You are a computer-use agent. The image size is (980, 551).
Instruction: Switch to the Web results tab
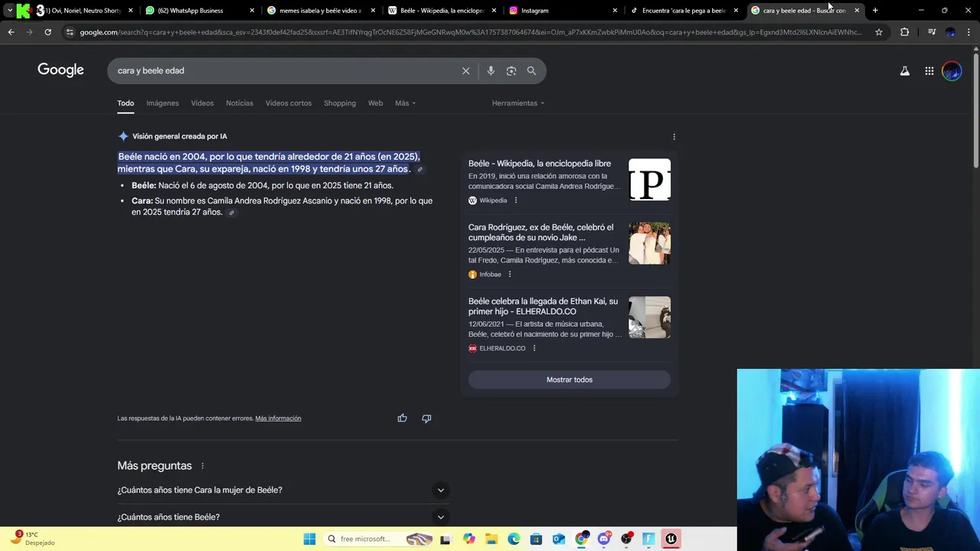375,103
